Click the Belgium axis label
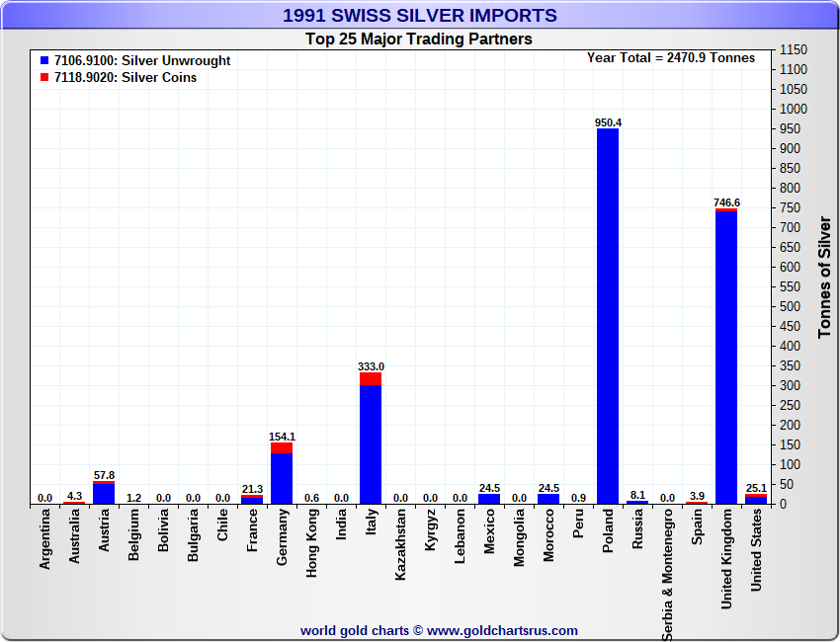The image size is (840, 642). click(x=134, y=534)
